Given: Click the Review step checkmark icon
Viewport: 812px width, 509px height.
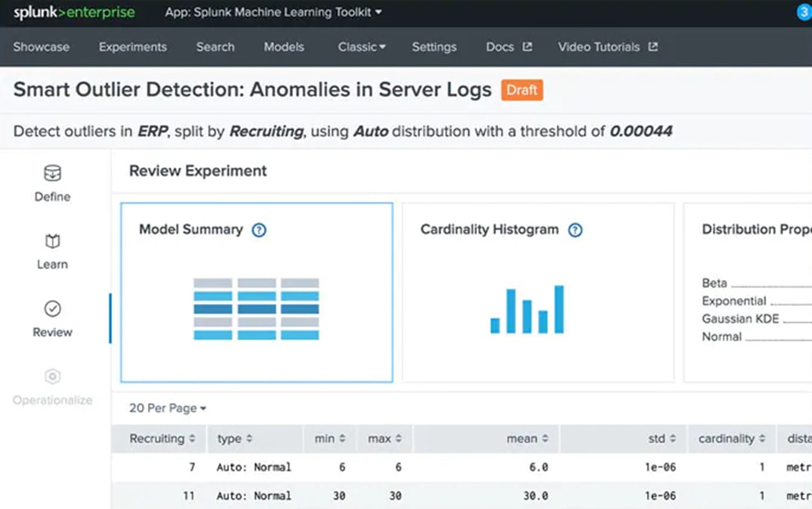Looking at the screenshot, I should [x=52, y=309].
